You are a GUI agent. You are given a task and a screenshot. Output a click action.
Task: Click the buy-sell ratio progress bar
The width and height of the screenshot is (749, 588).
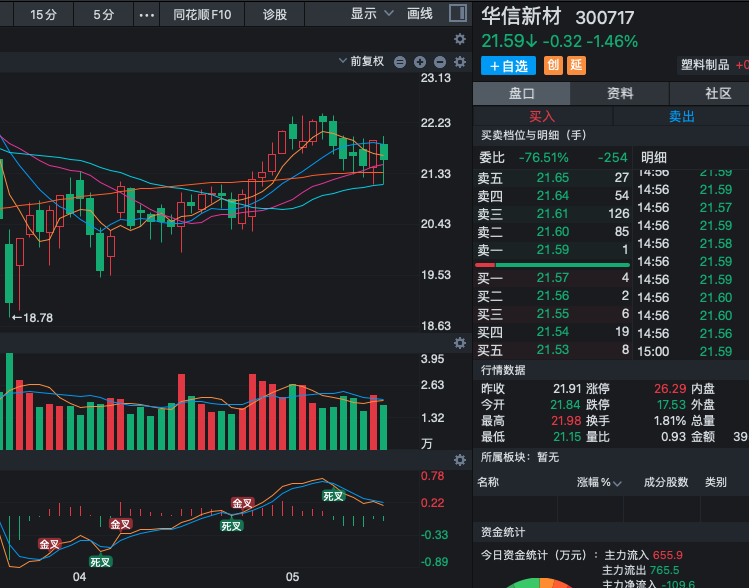552,265
